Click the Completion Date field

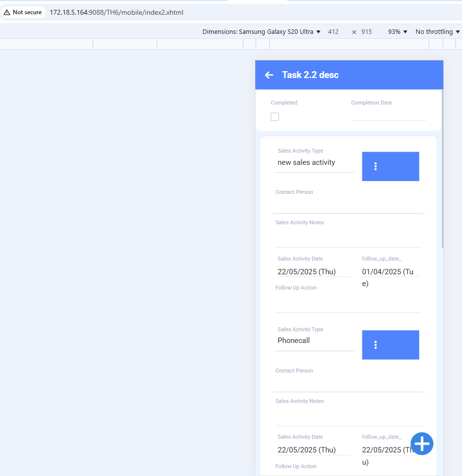(x=388, y=115)
